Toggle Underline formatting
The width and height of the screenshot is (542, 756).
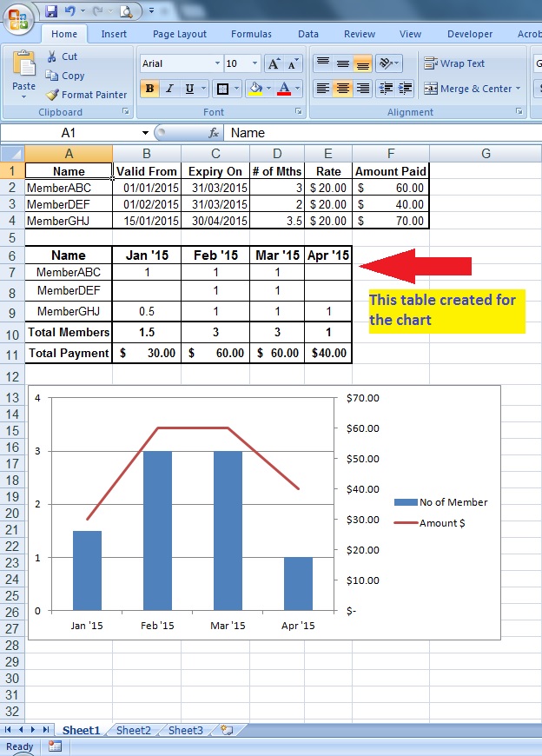(x=189, y=89)
